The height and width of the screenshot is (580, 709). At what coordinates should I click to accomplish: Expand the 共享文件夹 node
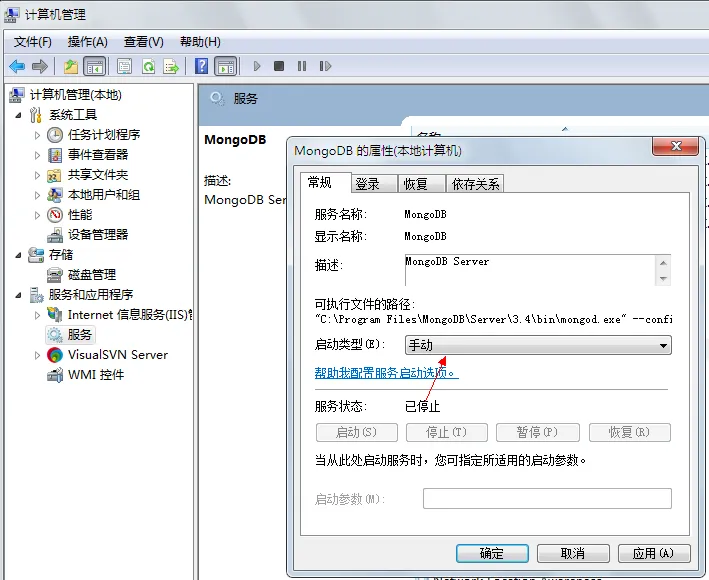[37, 175]
